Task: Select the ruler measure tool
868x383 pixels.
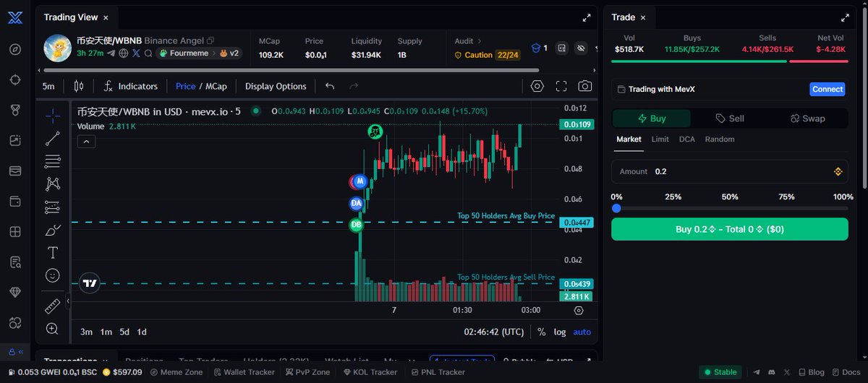Action: pyautogui.click(x=52, y=306)
